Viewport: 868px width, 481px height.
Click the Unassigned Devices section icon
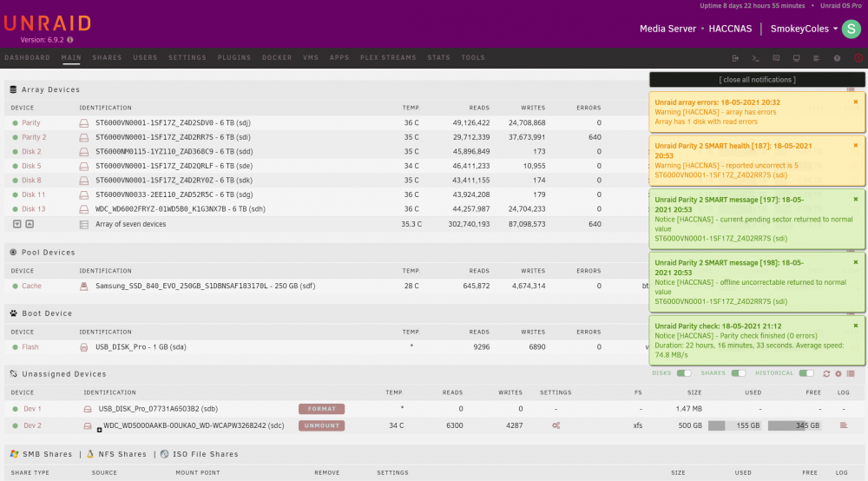(13, 374)
